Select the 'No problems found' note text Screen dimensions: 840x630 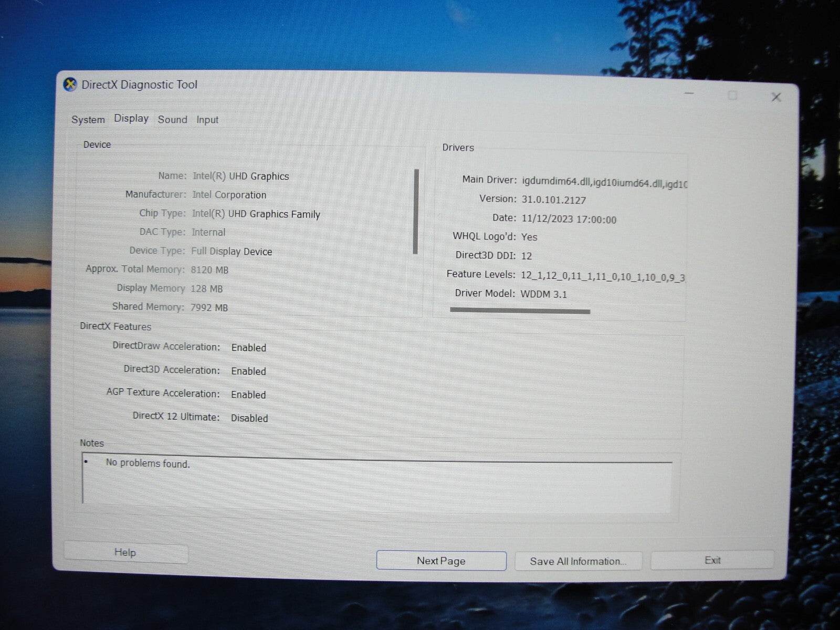pyautogui.click(x=148, y=464)
